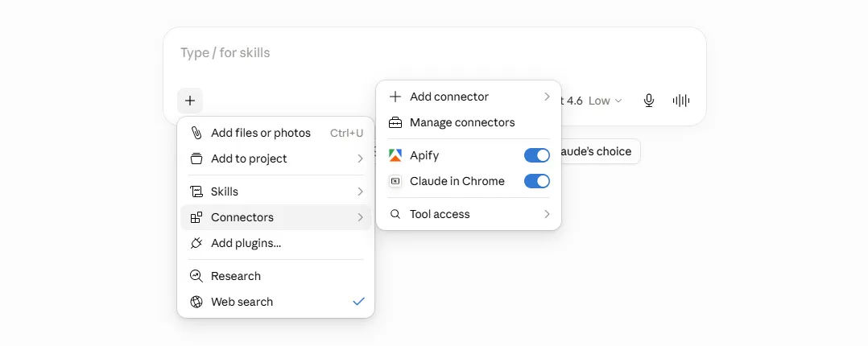Click the Skills scroll icon
This screenshot has width=868, height=346.
196,192
